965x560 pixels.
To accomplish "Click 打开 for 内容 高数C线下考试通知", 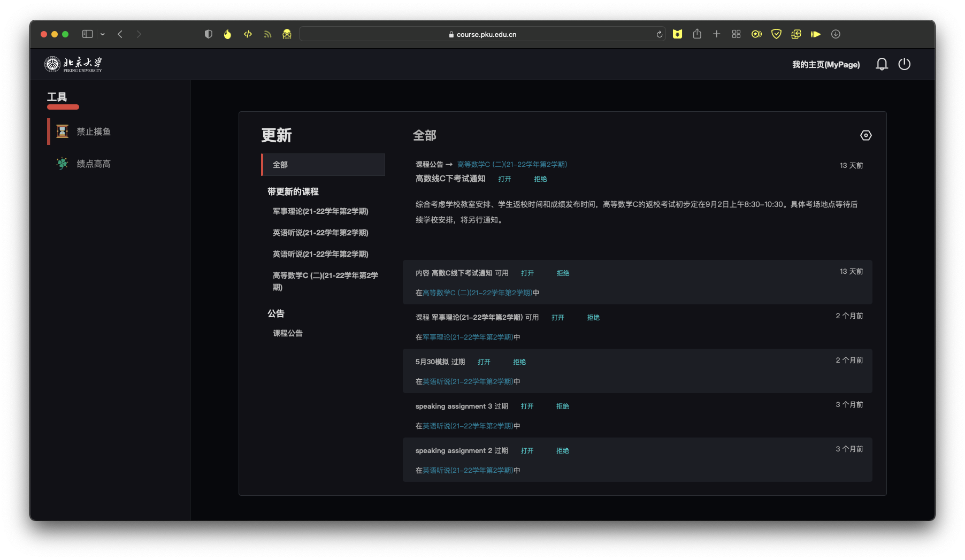I will 527,273.
